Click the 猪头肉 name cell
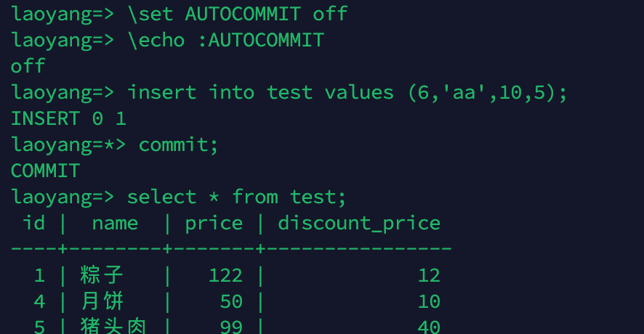Viewport: 644px width, 334px height. click(x=113, y=327)
